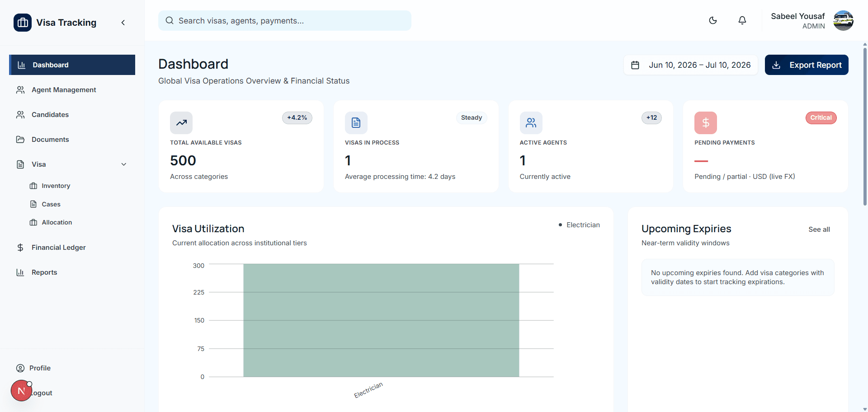Open the Sabeel Yousaf profile avatar
This screenshot has height=412, width=868.
843,20
